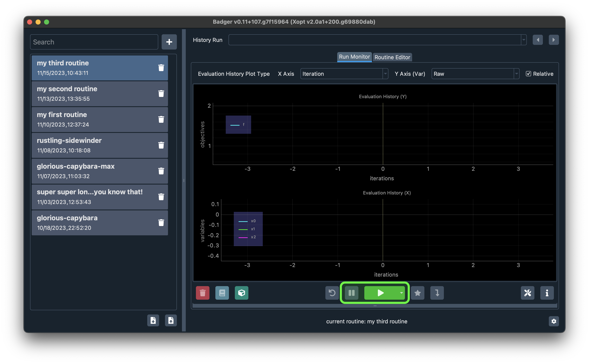Click the x1 legend entry
The width and height of the screenshot is (589, 364).
click(247, 229)
